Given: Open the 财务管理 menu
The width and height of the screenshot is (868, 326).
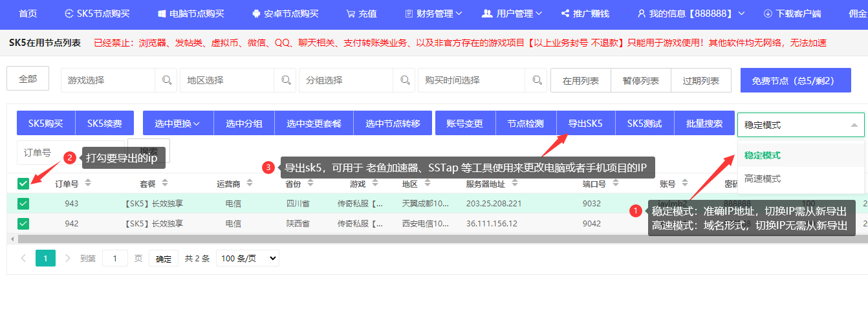Looking at the screenshot, I should click(x=433, y=14).
